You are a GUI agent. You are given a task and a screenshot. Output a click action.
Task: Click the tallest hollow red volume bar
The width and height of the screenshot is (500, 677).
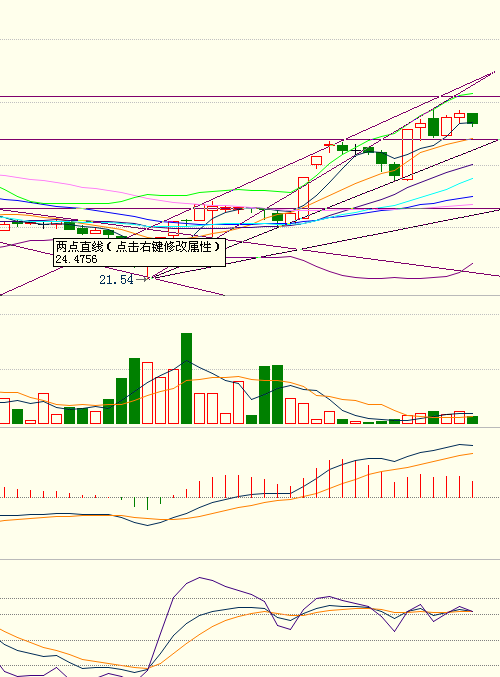point(148,393)
